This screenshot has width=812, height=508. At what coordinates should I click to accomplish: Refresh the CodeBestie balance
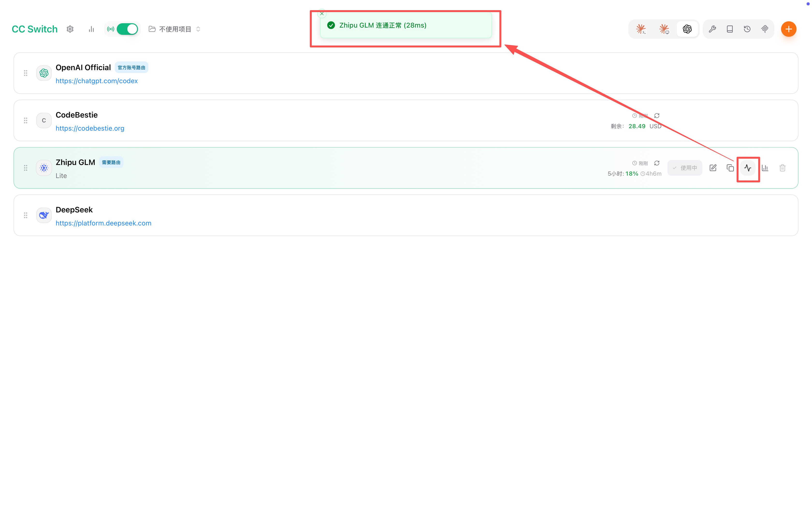tap(657, 116)
